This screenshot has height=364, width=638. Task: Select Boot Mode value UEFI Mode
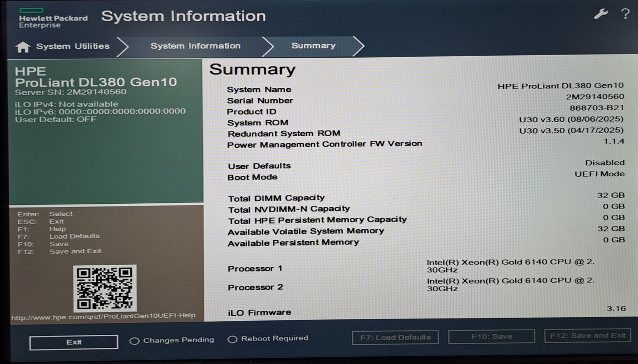[x=599, y=174]
